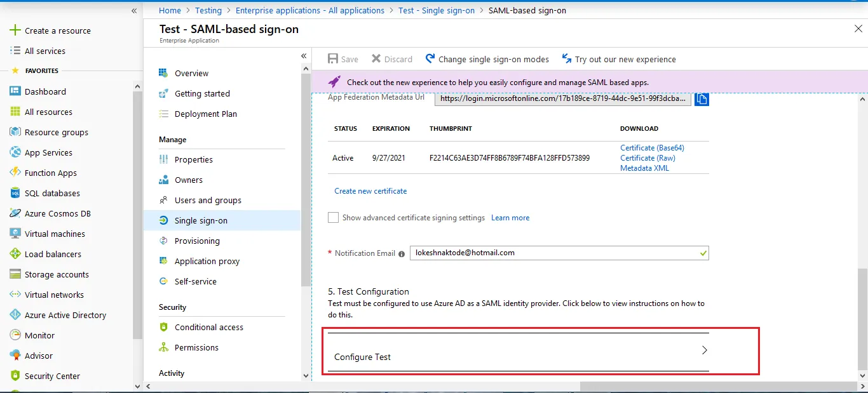Go to Testing in the breadcrumb

[x=208, y=10]
